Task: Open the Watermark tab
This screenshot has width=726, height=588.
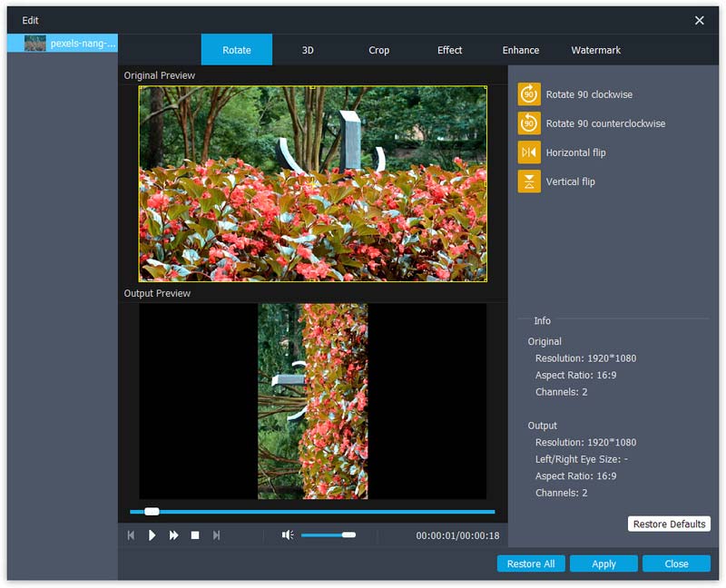Action: pos(596,51)
